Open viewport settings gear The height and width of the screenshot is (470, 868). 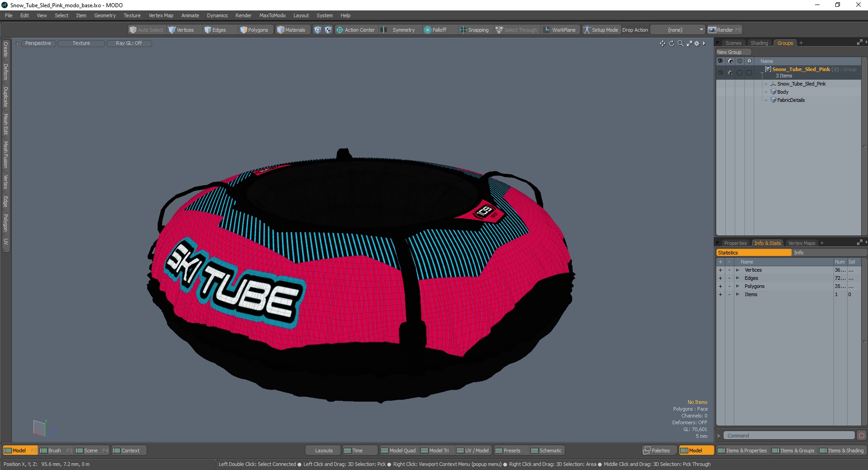(x=697, y=43)
